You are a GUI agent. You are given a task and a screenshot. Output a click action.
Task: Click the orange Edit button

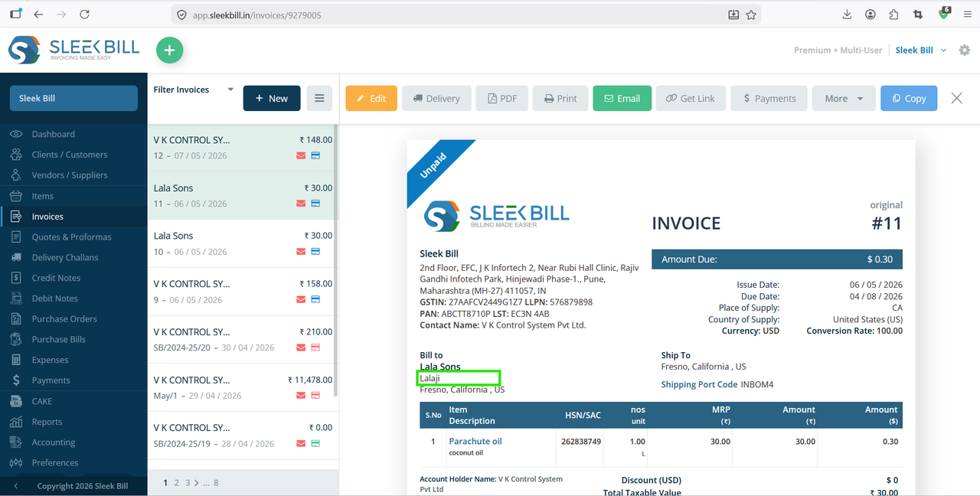pos(371,98)
